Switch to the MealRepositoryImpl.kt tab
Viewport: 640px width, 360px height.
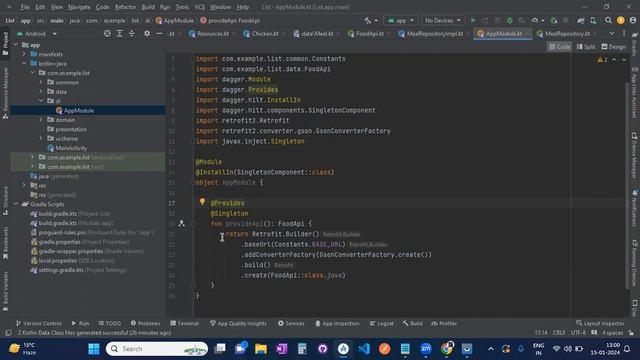[x=431, y=34]
